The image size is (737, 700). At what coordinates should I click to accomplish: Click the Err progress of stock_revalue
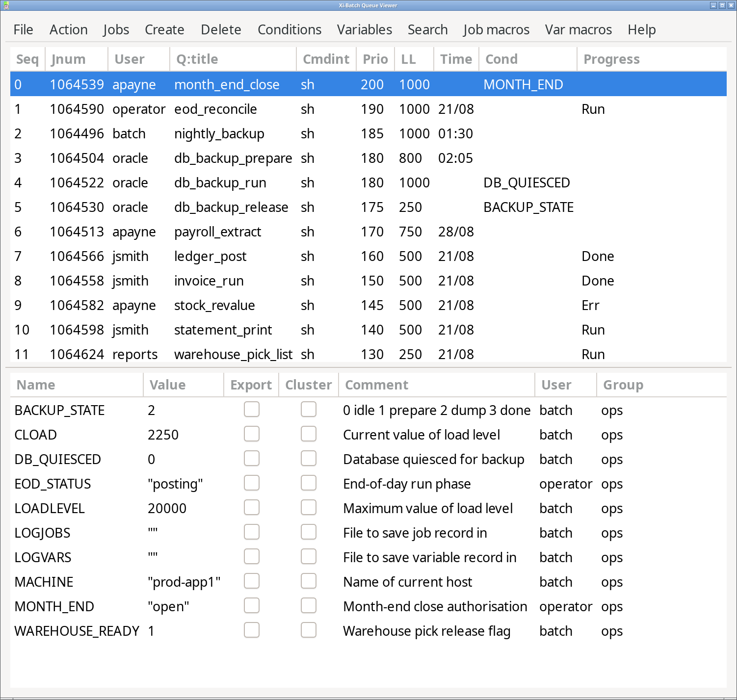coord(590,305)
